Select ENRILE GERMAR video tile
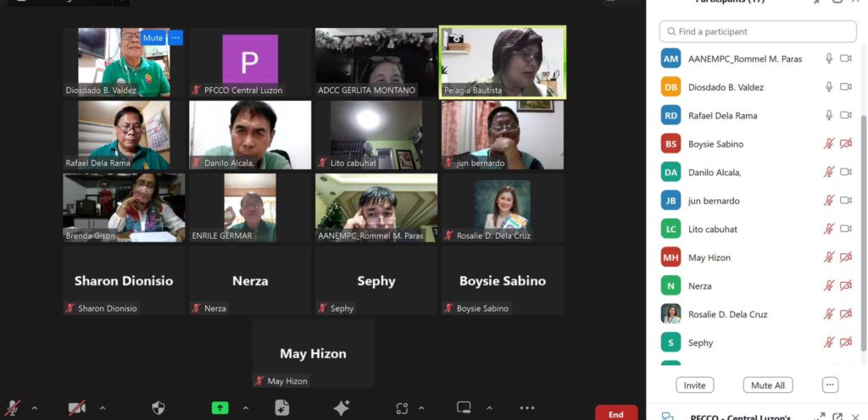This screenshot has height=420, width=868. click(250, 207)
